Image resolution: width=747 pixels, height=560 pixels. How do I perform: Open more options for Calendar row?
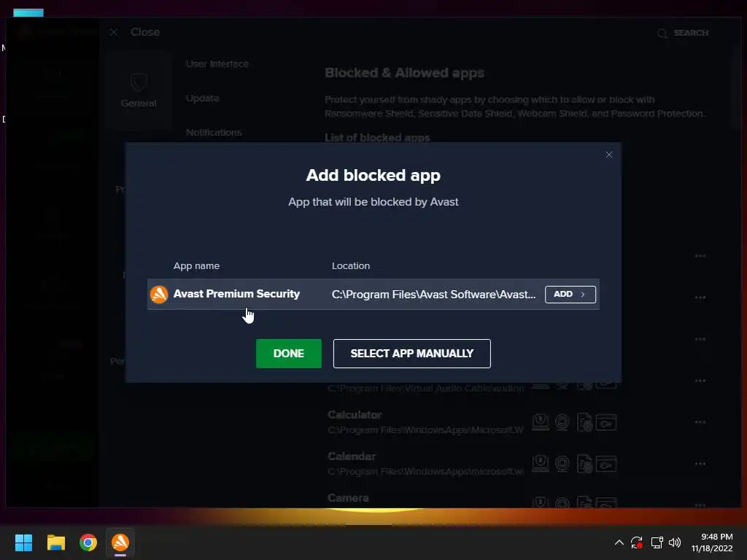(x=700, y=463)
